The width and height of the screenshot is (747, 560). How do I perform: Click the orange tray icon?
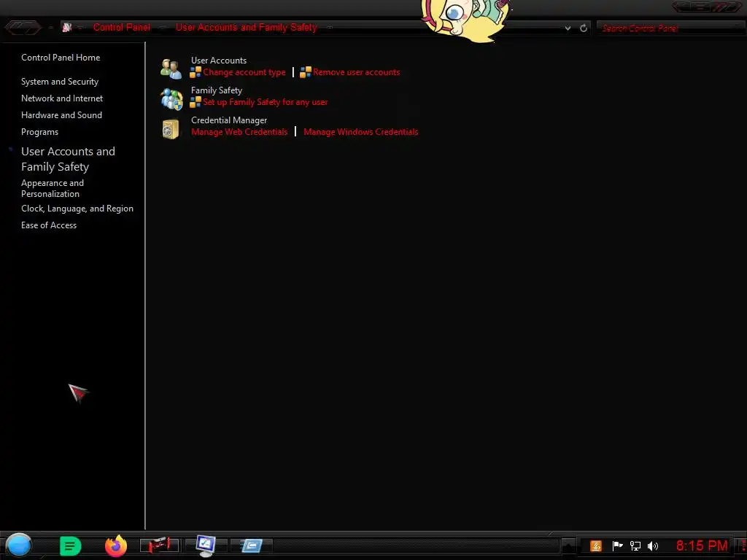596,546
